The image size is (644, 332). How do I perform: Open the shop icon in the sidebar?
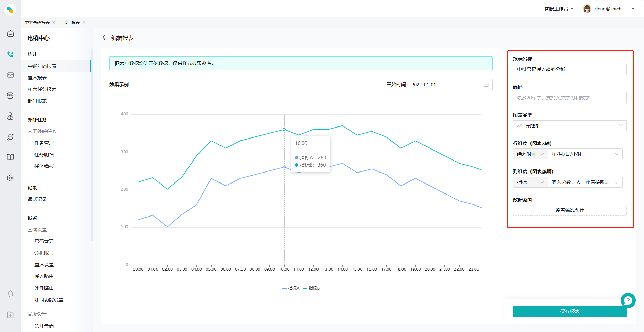coord(10,96)
